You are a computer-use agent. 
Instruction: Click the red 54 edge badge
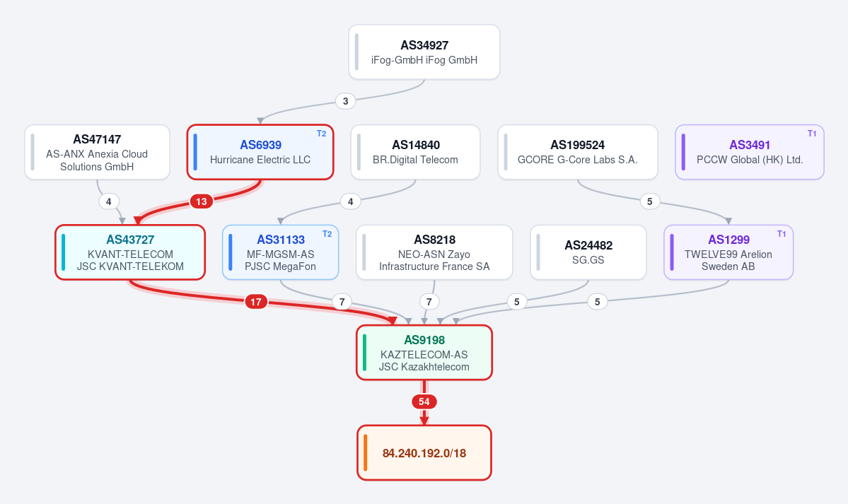pos(424,402)
